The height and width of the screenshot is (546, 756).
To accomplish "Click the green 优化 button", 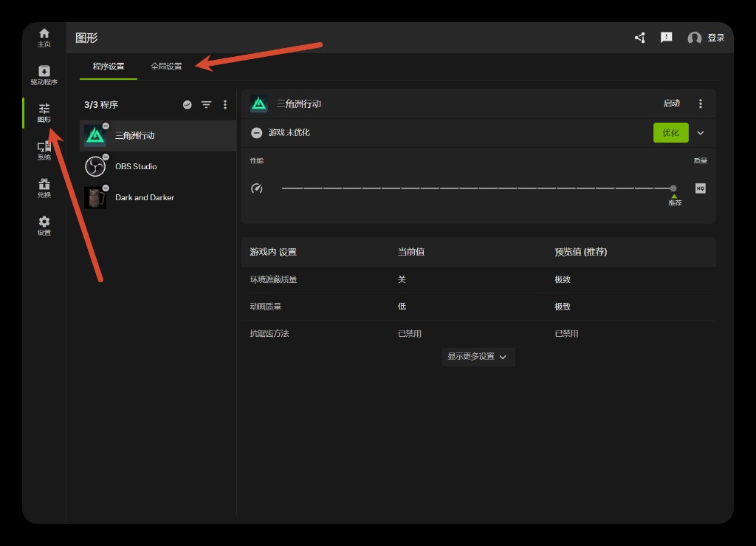I will (670, 133).
